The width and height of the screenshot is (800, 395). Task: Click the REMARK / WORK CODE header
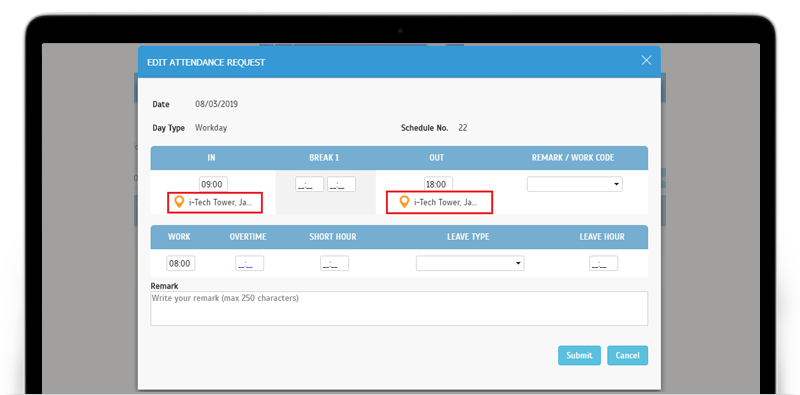[x=573, y=158]
